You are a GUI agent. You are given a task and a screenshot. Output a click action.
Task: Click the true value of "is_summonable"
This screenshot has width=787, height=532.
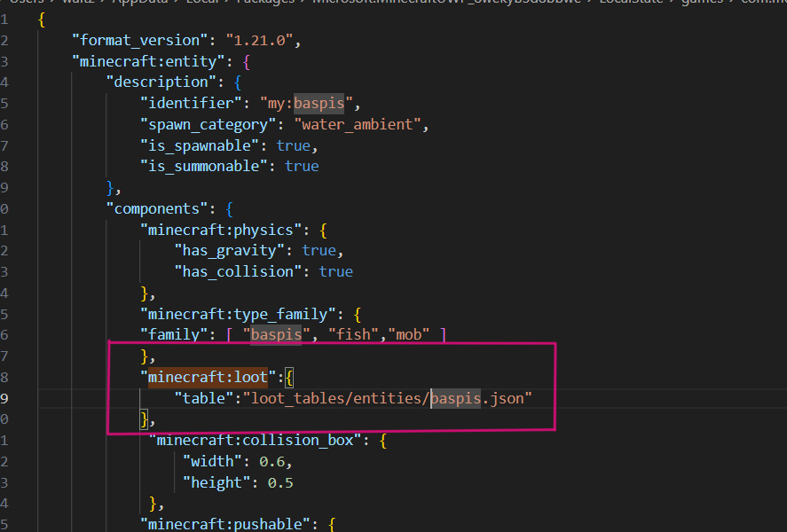click(302, 167)
